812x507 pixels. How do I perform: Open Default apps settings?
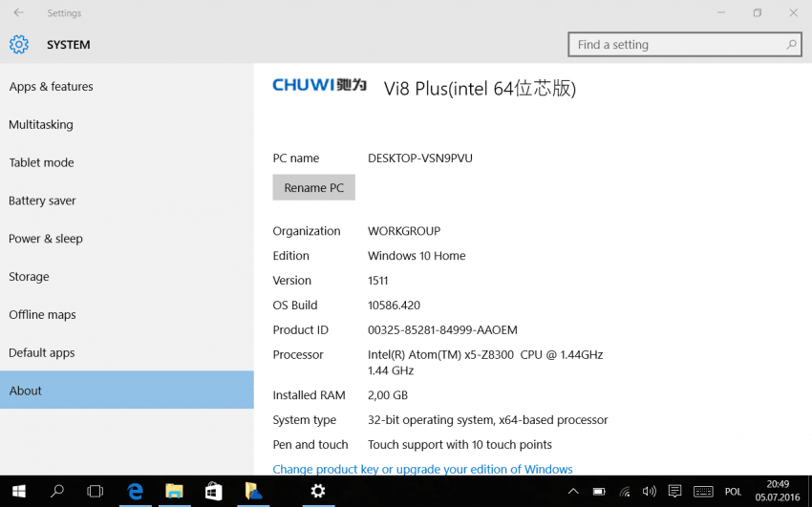[x=127, y=353]
